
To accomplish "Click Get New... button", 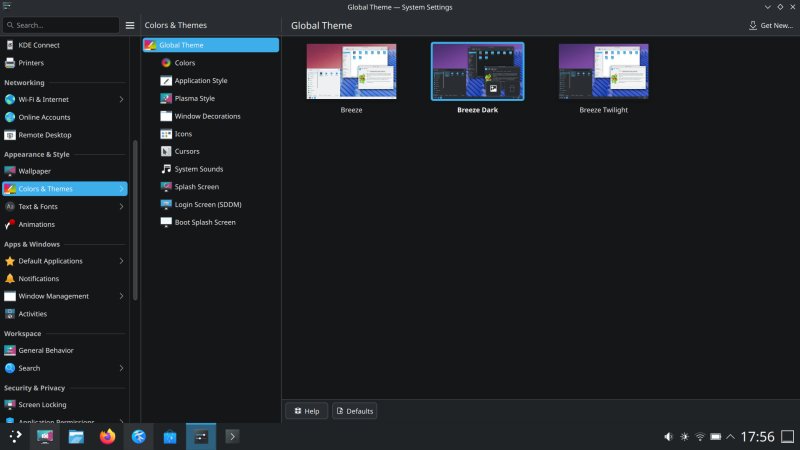I will [770, 25].
